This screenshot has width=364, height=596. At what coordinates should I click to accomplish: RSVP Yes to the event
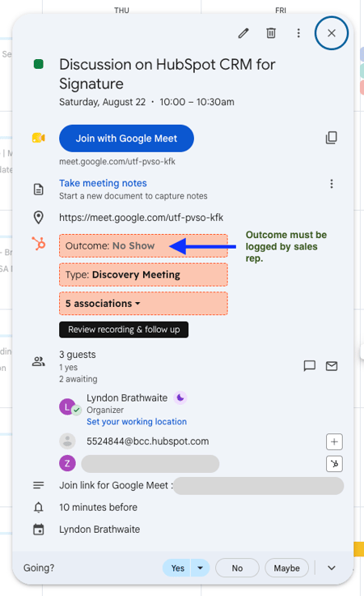[x=177, y=568]
